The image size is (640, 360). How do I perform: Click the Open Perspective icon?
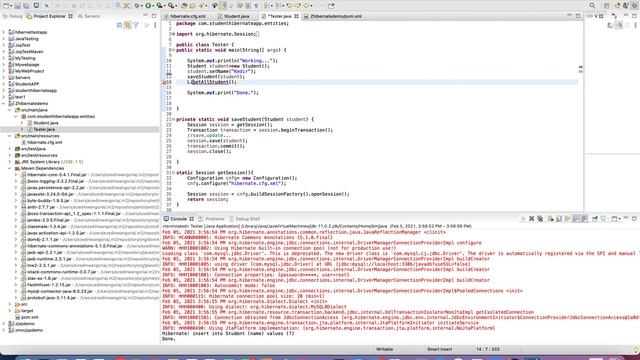tap(607, 6)
